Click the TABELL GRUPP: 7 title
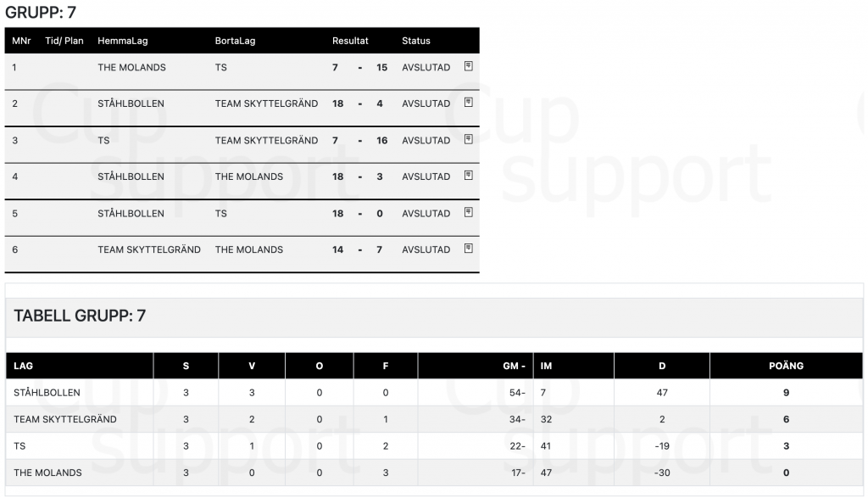 pyautogui.click(x=80, y=316)
